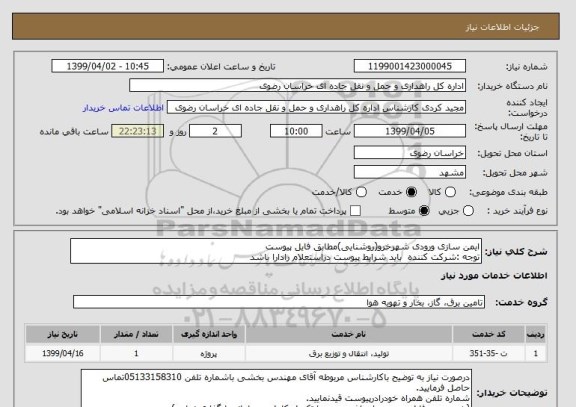Click the توضیحات خریدار label
576x407 pixels.
pyautogui.click(x=512, y=393)
